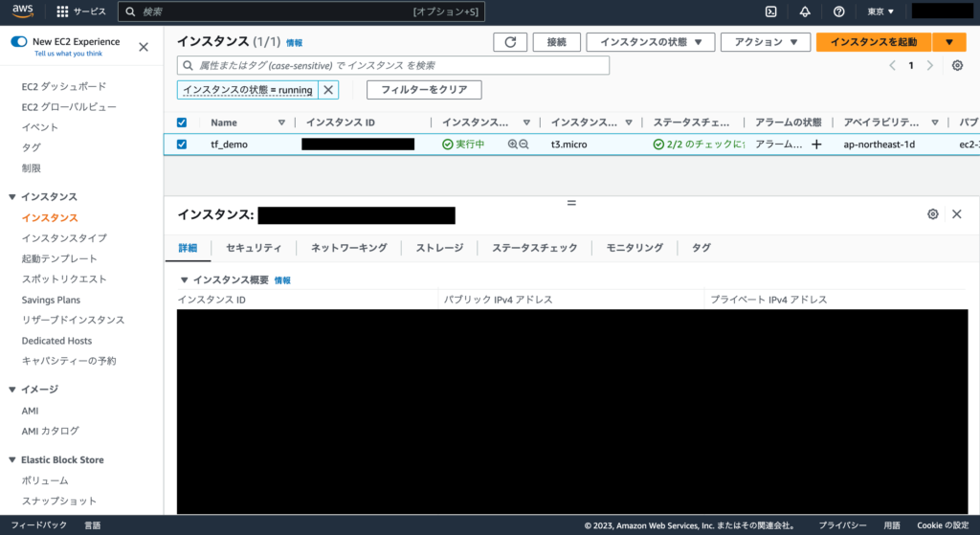Screen dimensions: 980x535
Task: Click the search magnifier in top bar
Action: coord(130,11)
